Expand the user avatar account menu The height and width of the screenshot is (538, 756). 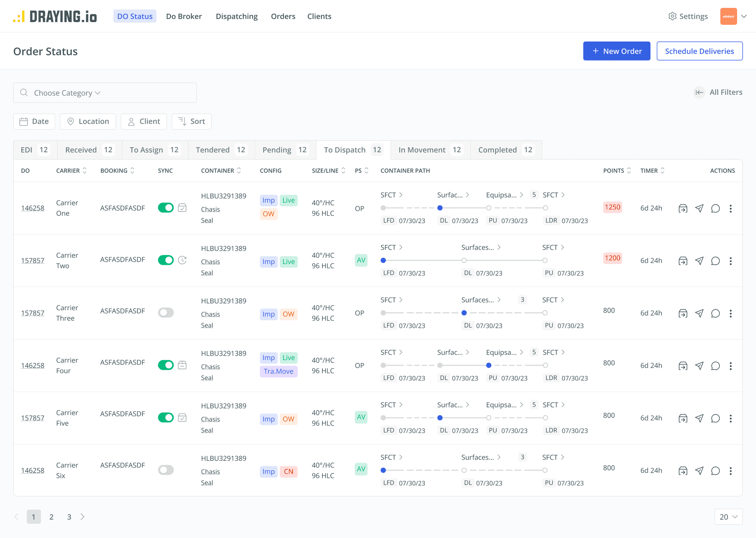(744, 16)
